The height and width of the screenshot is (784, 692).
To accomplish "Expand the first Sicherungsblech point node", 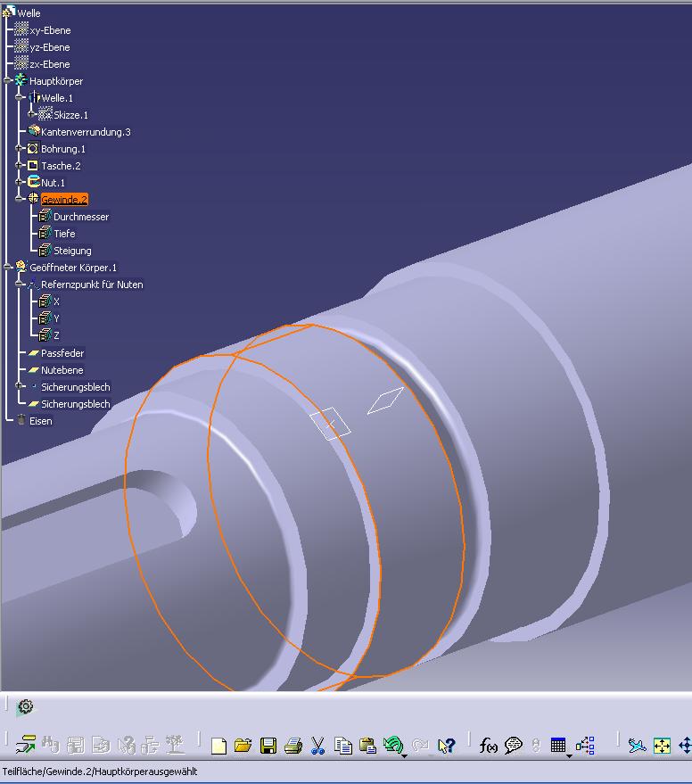I will (x=19, y=386).
